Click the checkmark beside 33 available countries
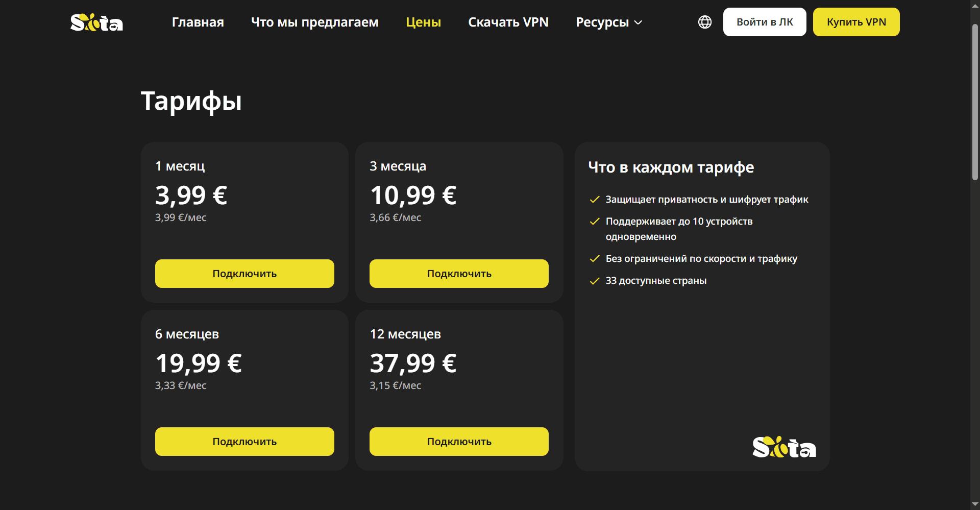The height and width of the screenshot is (510, 980). (x=595, y=281)
